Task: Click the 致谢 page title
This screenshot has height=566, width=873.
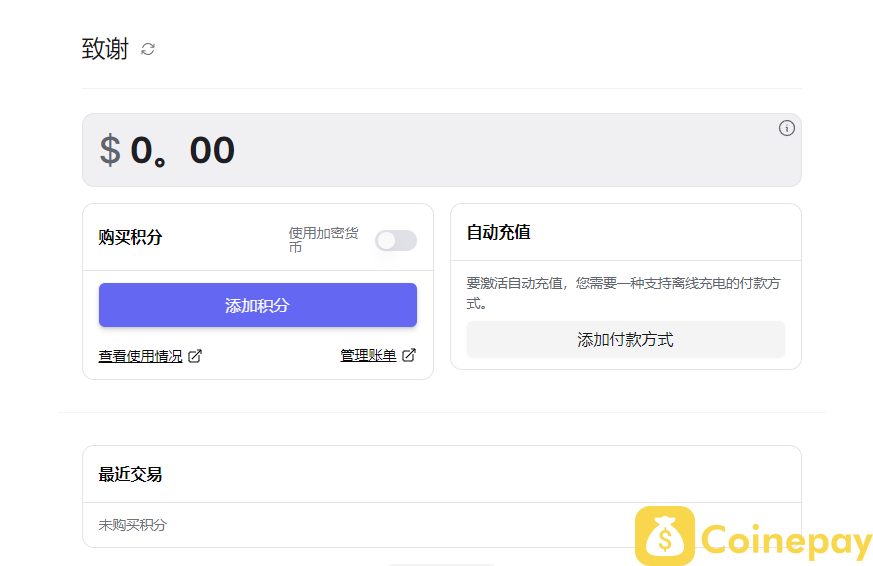Action: (x=105, y=49)
